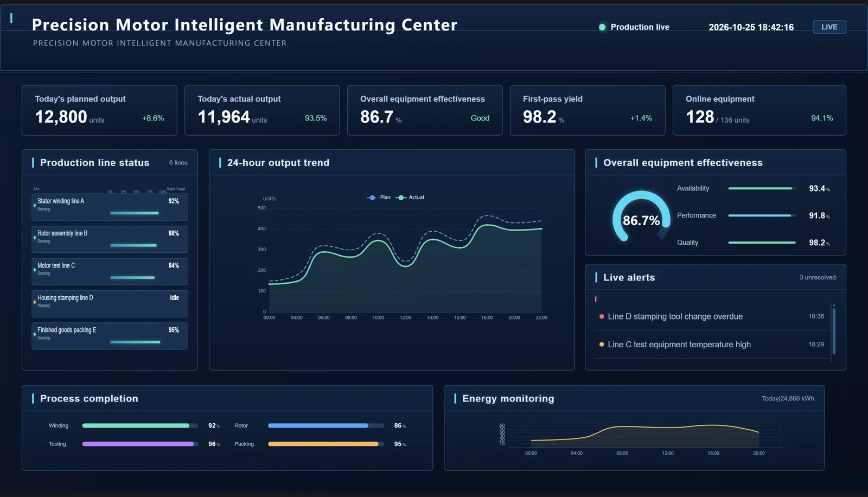Viewport: 868px width, 497px height.
Task: Click the '+8.6%' planned output change value
Action: (153, 118)
